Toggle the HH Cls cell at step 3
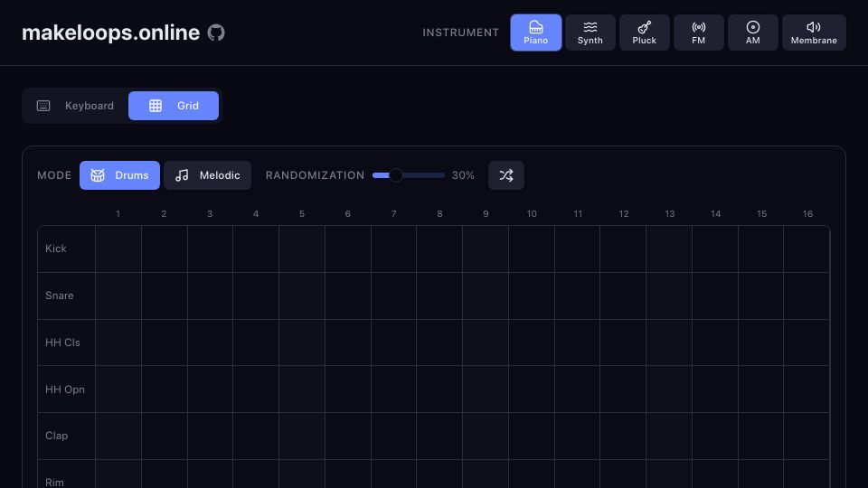 (210, 343)
